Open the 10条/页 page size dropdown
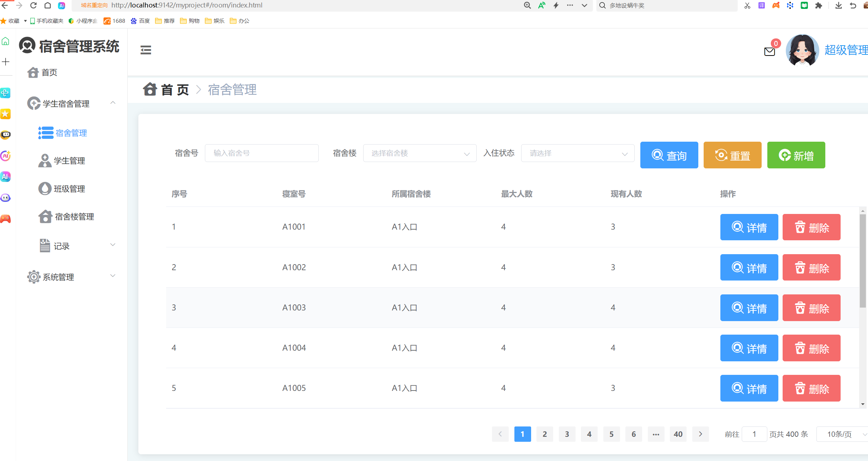 coord(842,434)
